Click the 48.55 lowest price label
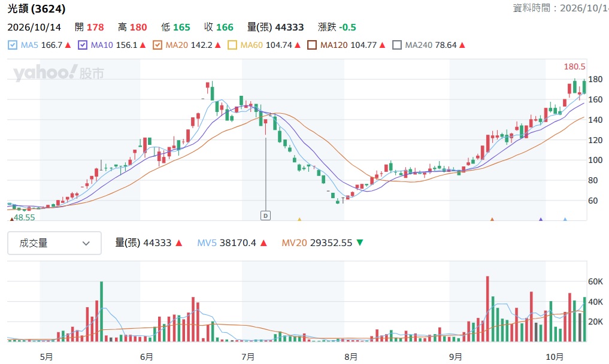This screenshot has height=364, width=609. tap(25, 217)
